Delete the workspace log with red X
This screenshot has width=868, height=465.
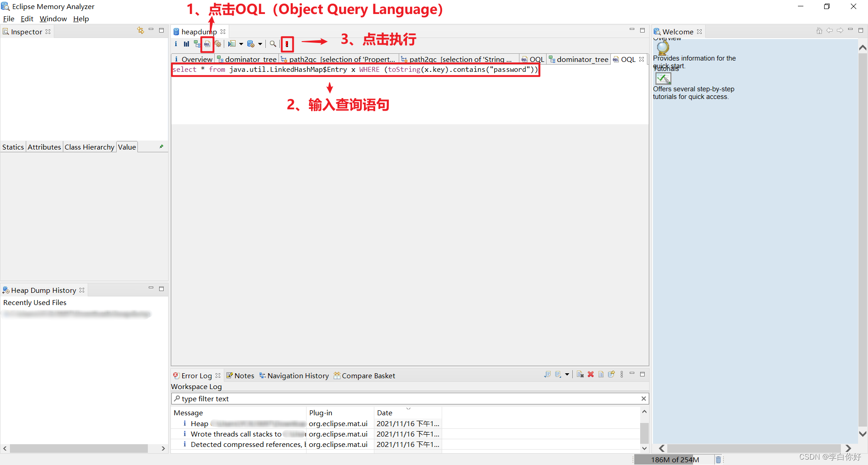(590, 375)
